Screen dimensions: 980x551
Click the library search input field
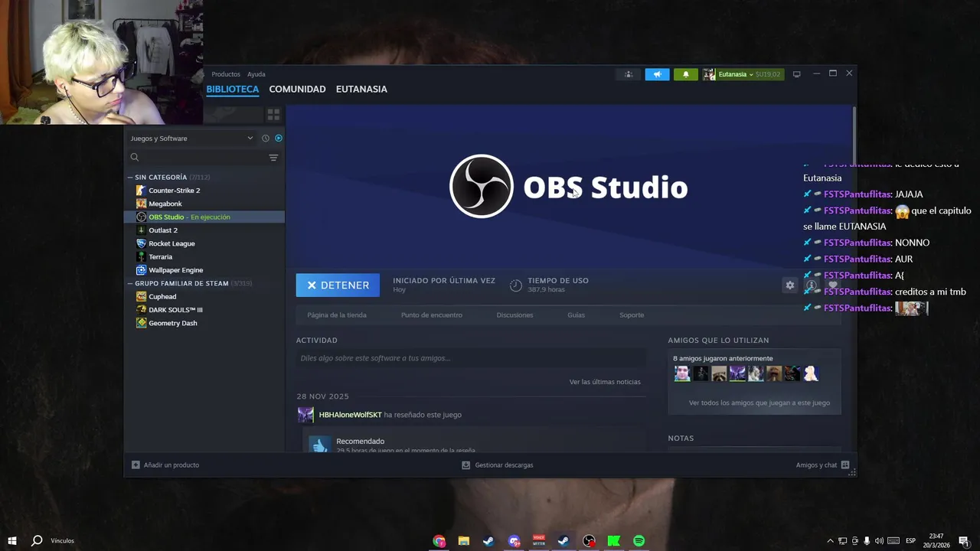point(203,158)
